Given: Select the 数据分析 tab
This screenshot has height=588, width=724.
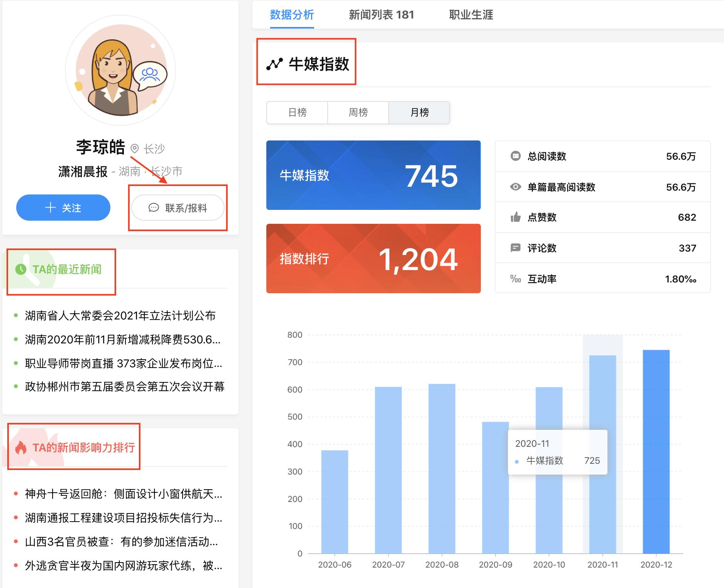Looking at the screenshot, I should 292,15.
